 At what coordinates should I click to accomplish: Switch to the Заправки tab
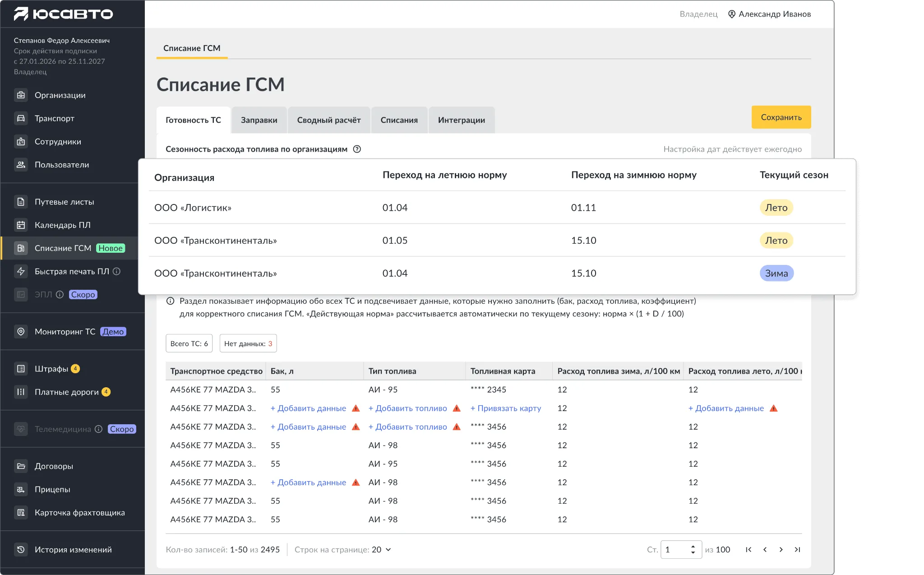click(x=259, y=120)
